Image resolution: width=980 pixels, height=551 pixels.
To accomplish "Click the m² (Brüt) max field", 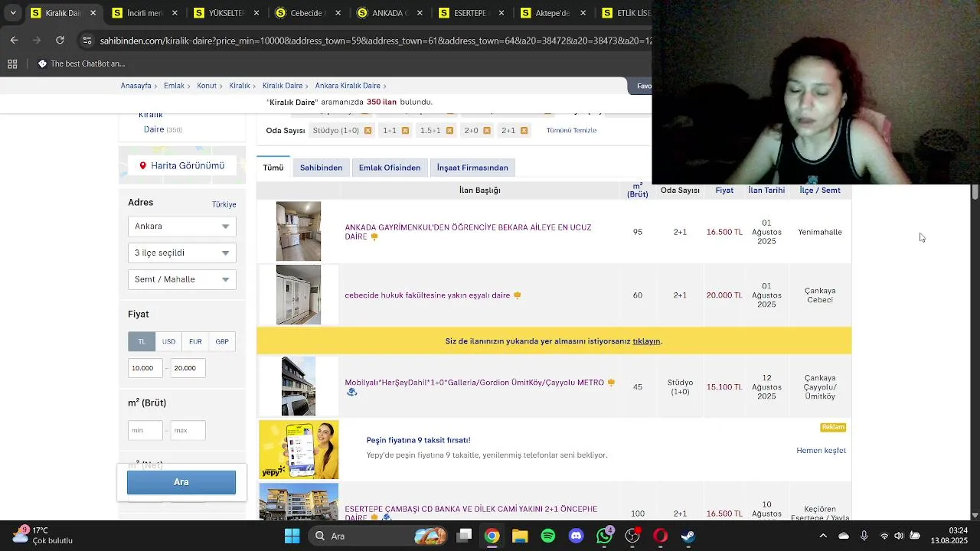I will click(x=188, y=430).
